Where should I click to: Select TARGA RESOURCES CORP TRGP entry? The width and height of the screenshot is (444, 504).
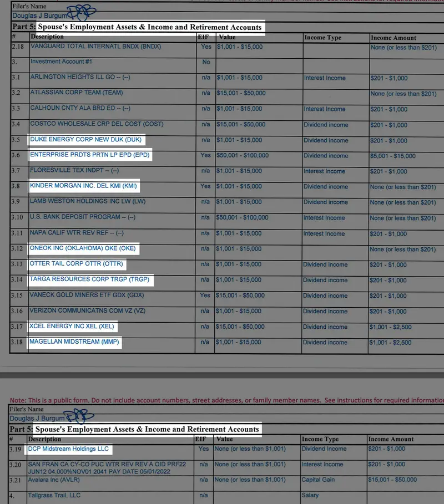pyautogui.click(x=89, y=279)
